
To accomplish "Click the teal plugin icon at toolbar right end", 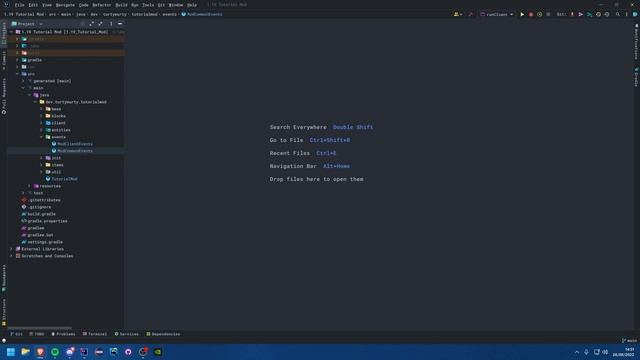I will [635, 14].
